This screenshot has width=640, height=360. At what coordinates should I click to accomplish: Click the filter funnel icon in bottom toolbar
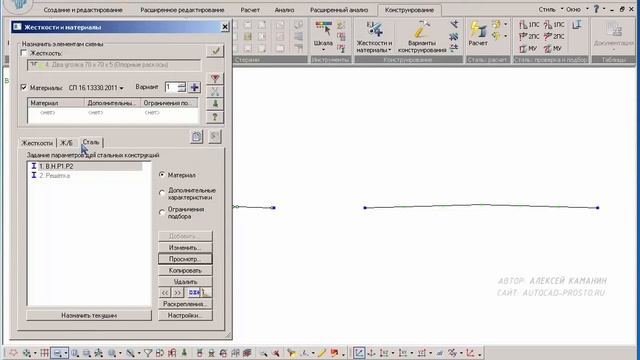click(x=148, y=353)
